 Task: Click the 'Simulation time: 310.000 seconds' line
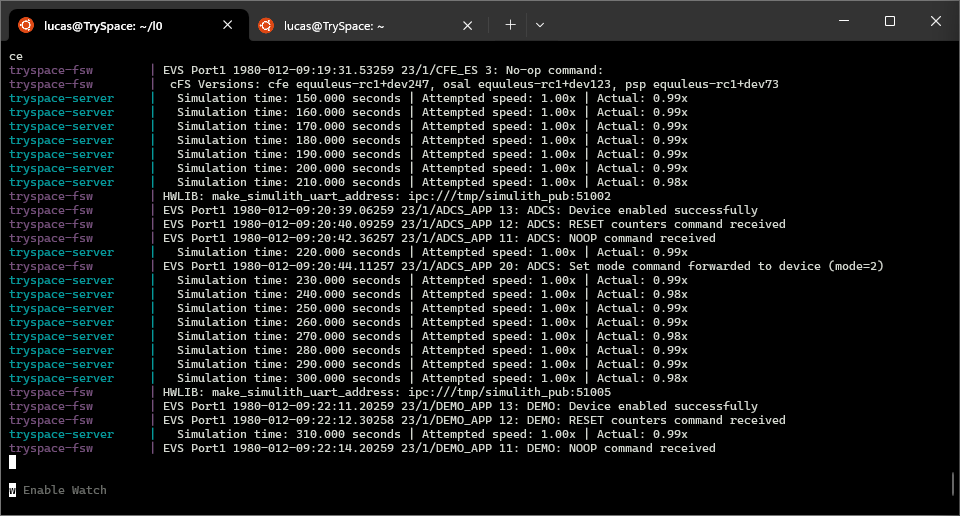coord(432,435)
